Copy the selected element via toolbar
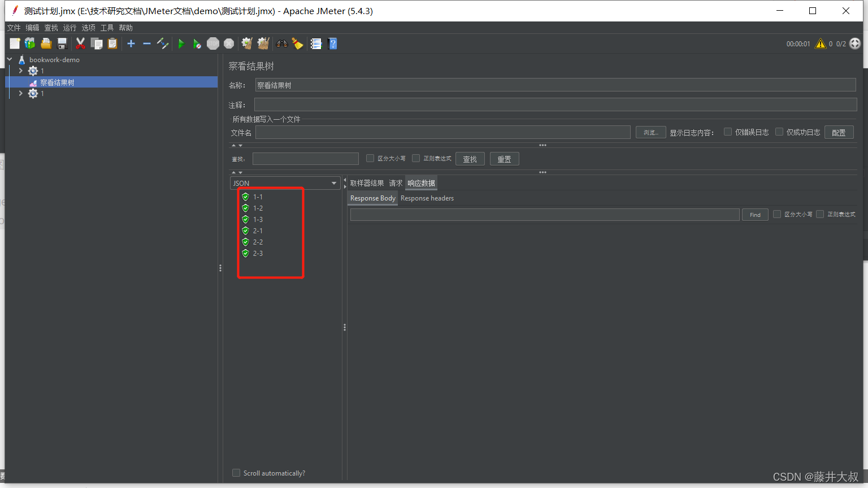The height and width of the screenshot is (488, 868). pos(97,43)
